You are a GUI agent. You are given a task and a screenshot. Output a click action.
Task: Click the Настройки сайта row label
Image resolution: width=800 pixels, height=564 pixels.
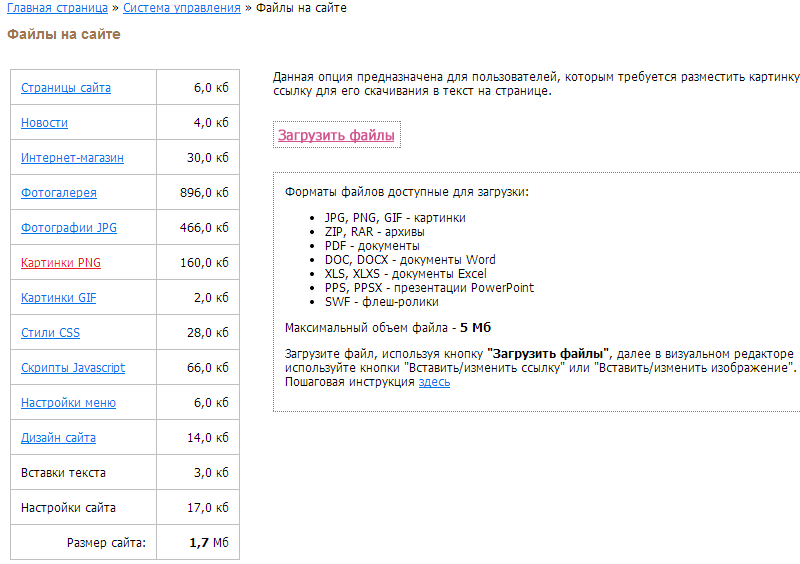coord(68,508)
